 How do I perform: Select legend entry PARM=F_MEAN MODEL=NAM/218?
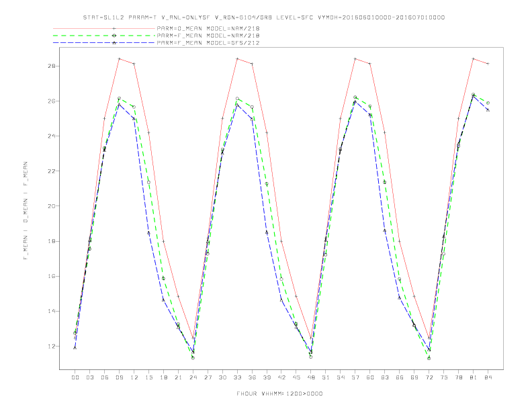[208, 36]
